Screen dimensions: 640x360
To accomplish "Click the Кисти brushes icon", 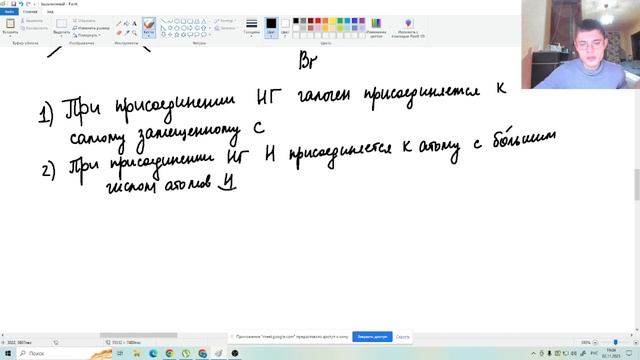I will coord(149,24).
